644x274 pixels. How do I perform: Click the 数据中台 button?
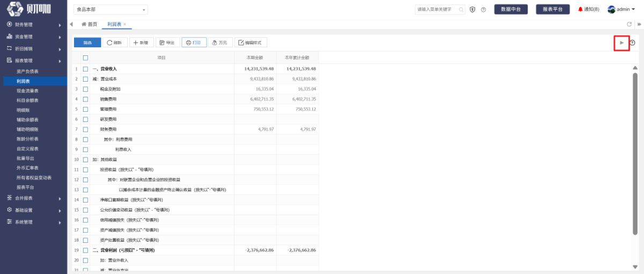(x=510, y=10)
